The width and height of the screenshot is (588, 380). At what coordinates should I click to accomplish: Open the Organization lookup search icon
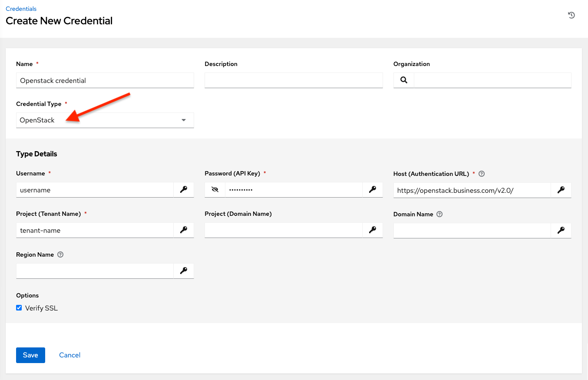pyautogui.click(x=403, y=80)
